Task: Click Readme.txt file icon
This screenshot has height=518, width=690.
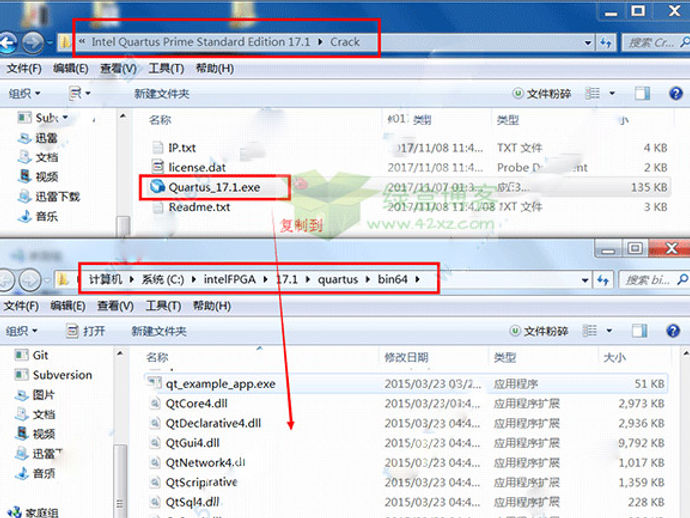Action: point(158,207)
